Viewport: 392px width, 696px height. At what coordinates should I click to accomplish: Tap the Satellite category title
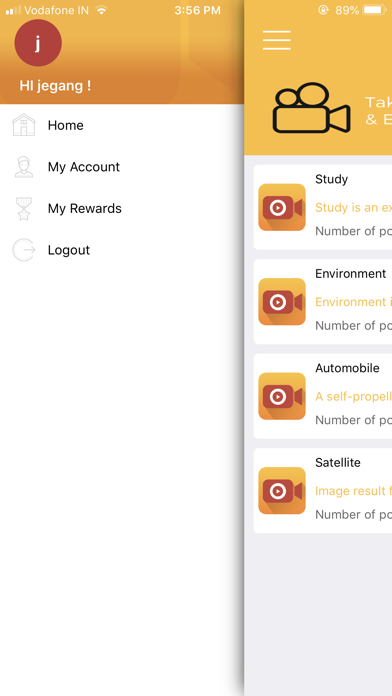337,463
